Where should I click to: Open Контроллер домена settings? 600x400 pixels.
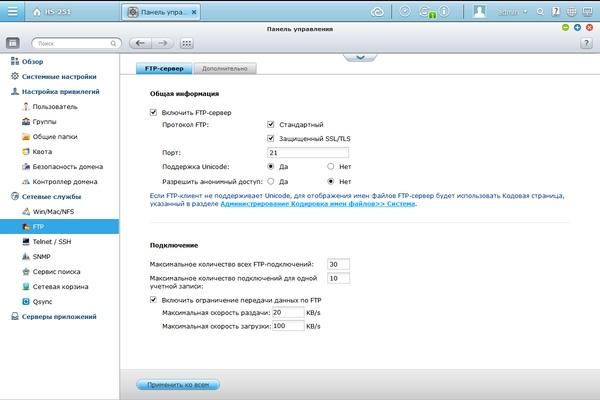(x=60, y=181)
